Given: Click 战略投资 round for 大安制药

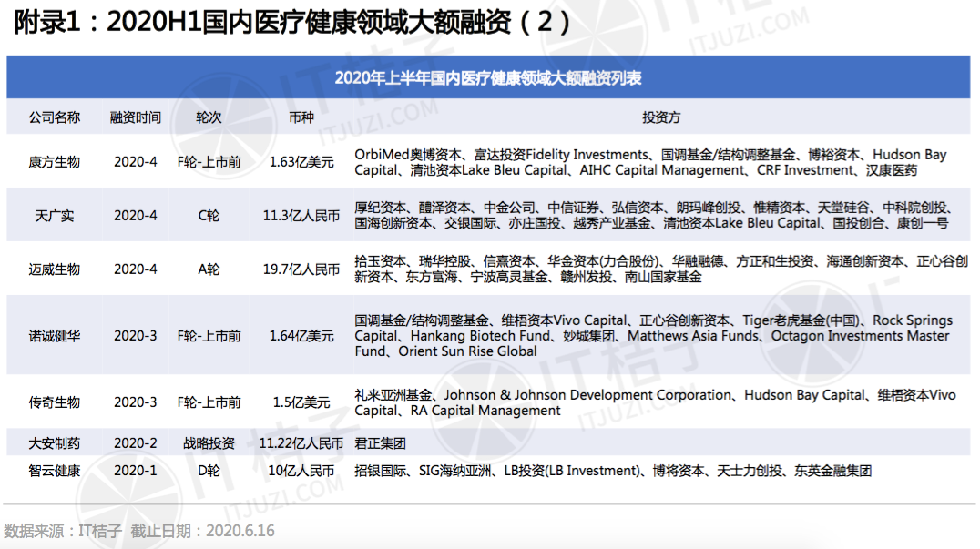Looking at the screenshot, I should [209, 443].
